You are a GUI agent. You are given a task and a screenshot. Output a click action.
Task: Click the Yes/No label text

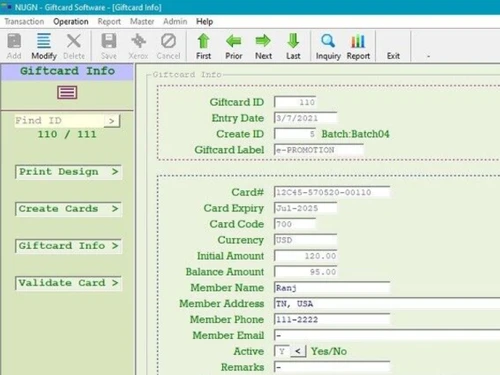[329, 351]
